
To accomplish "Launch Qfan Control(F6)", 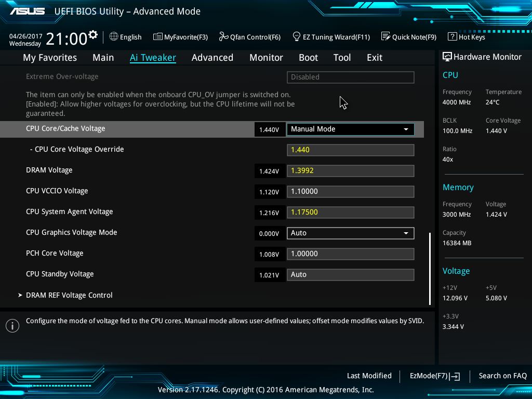I will coord(250,37).
